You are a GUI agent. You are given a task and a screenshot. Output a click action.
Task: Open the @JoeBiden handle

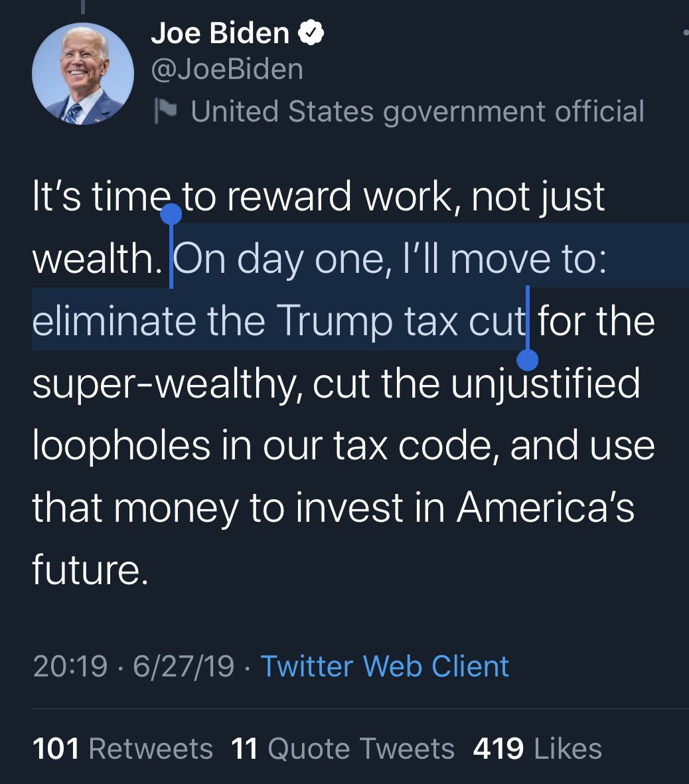pos(228,69)
